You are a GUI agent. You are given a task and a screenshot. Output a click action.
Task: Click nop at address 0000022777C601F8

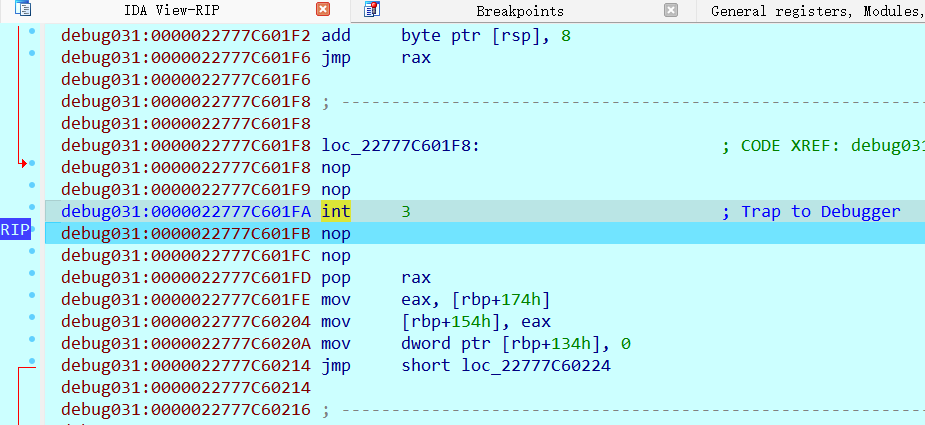pos(336,168)
